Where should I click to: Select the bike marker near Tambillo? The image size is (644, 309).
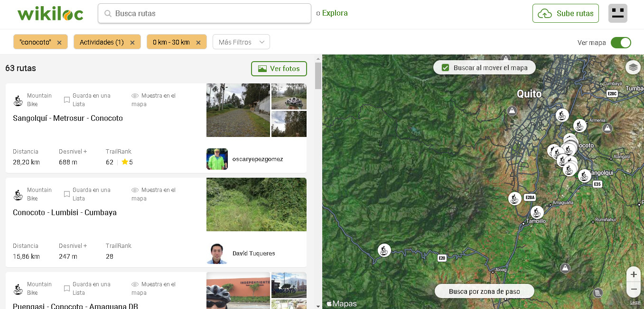pos(537,212)
